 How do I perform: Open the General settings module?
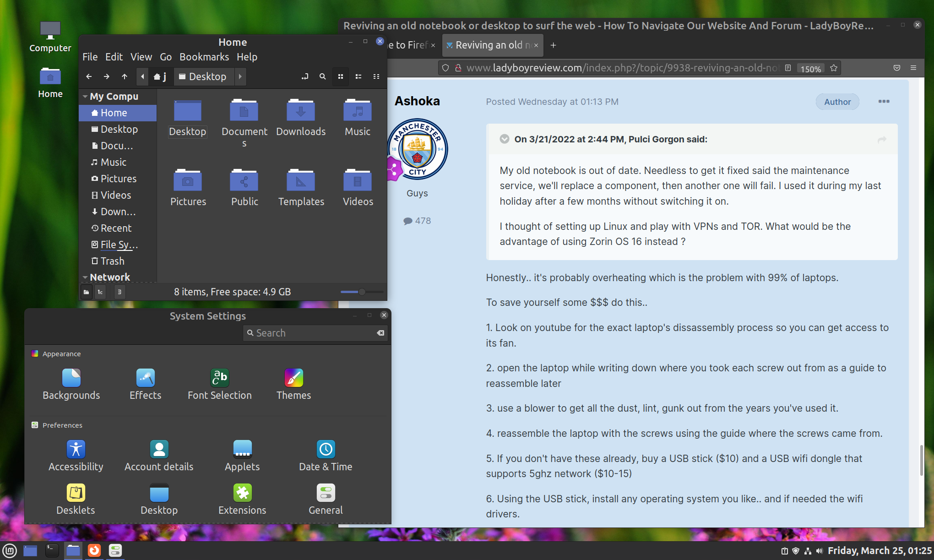[x=326, y=500]
